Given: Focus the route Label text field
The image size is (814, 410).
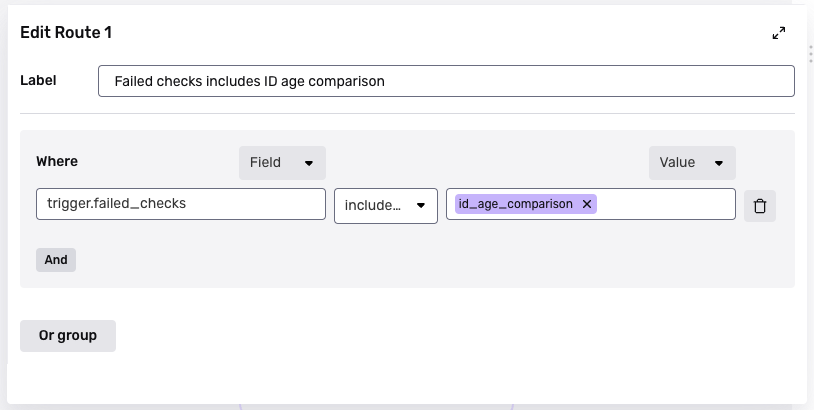Looking at the screenshot, I should coord(446,81).
